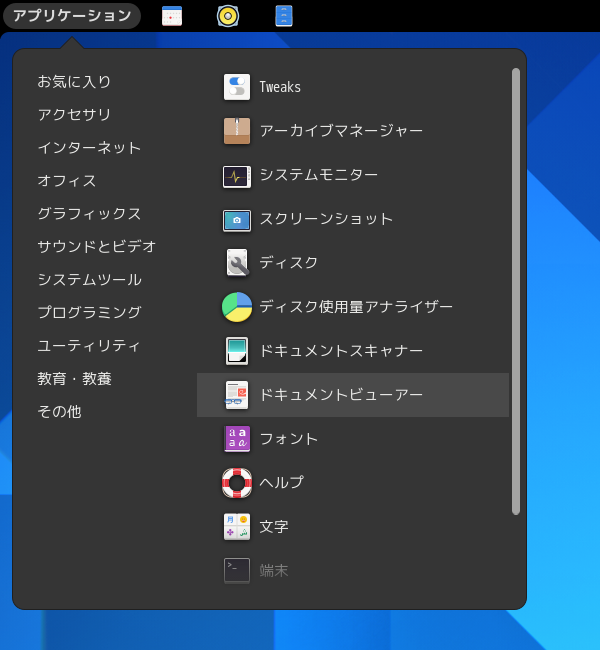Click the highlighted ドキュメントビューアー label

[x=341, y=395]
